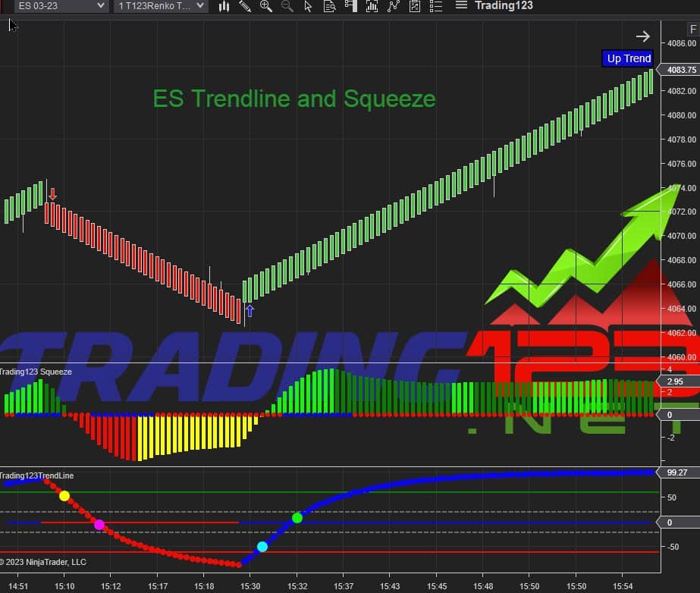This screenshot has width=700, height=593.
Task: Click the 4066.00 price axis label
Action: 681,284
